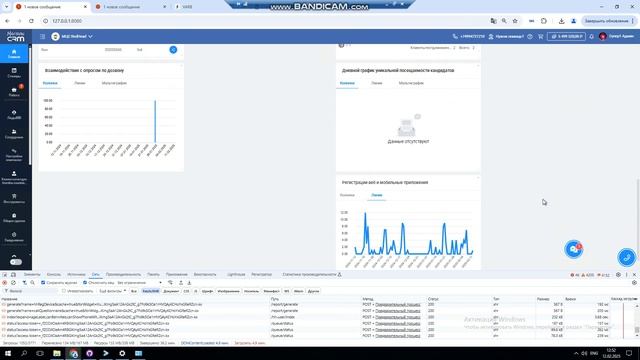640x360 pixels.
Task: Toggle the Сохранять журнал checkbox
Action: (43, 282)
